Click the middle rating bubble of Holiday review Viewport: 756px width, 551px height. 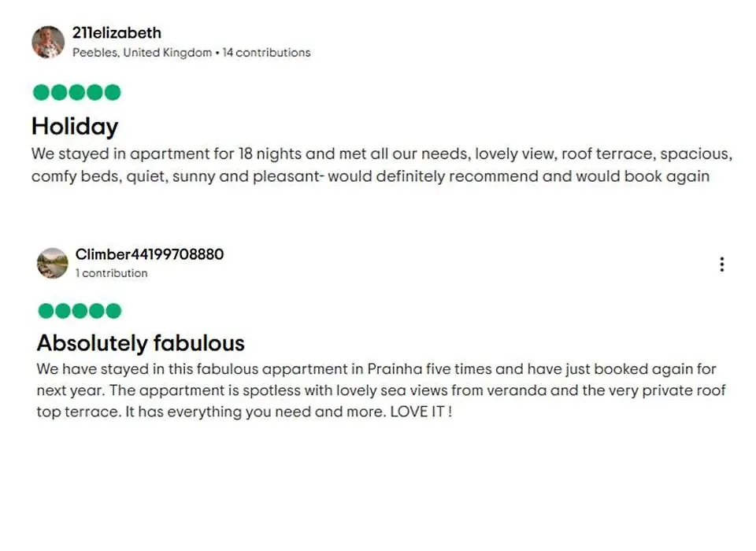76,92
